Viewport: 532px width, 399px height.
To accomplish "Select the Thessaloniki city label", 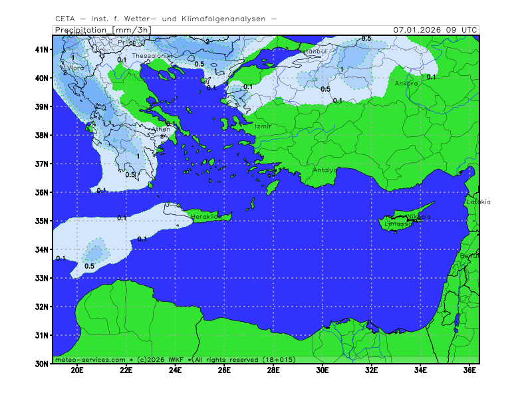I will click(x=152, y=56).
